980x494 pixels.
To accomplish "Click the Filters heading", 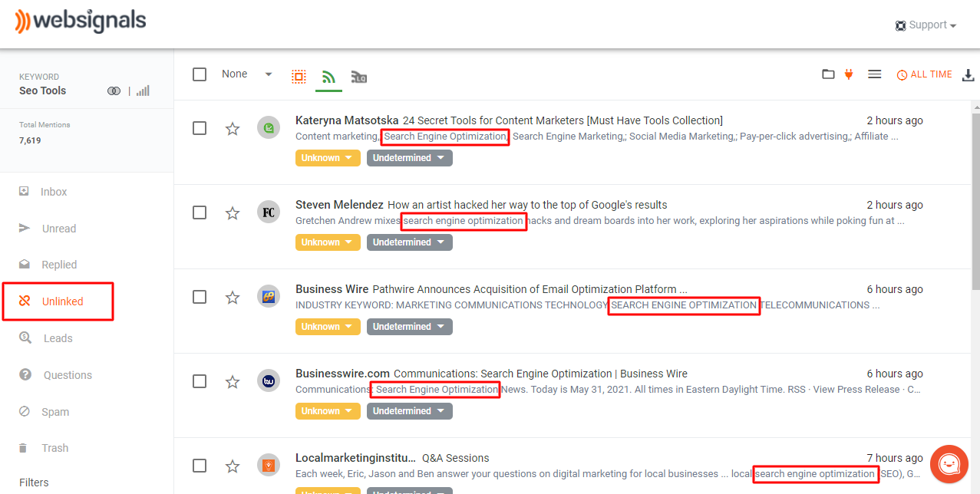I will click(34, 482).
